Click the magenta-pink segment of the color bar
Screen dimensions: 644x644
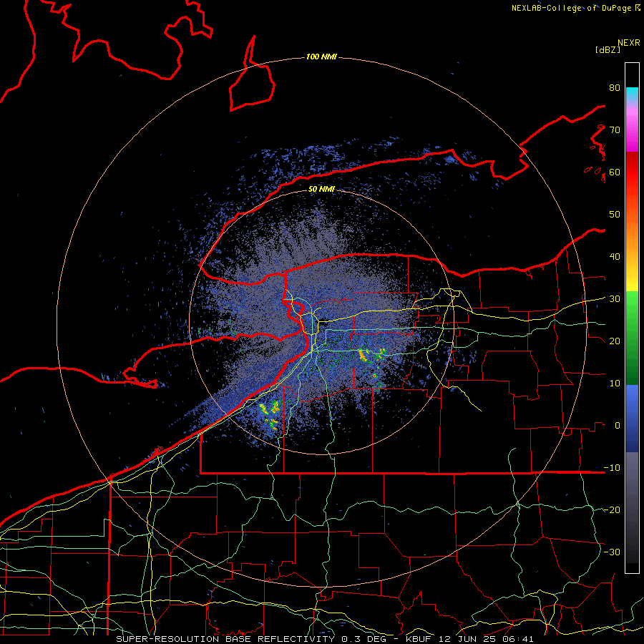632,130
